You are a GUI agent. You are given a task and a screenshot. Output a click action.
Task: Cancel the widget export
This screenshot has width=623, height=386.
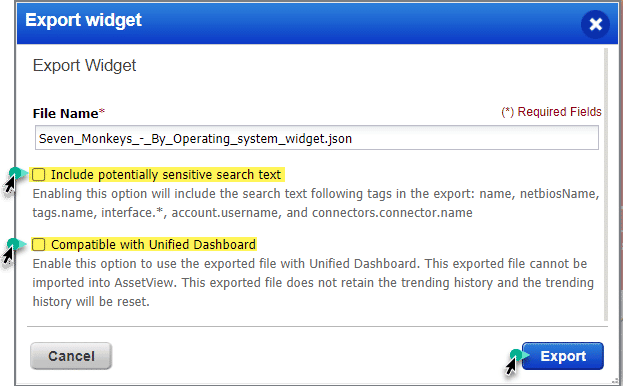coord(71,356)
